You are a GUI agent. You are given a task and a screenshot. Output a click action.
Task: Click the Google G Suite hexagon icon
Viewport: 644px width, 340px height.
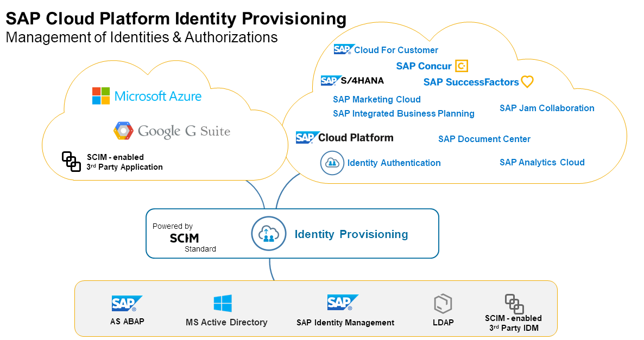click(123, 131)
